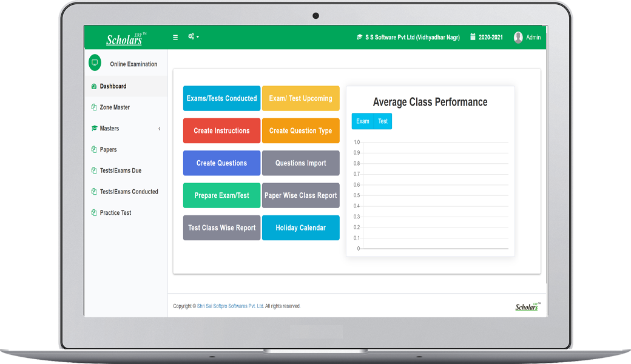The image size is (631, 364).
Task: Click the Prepare Exam/Test button
Action: 221,195
